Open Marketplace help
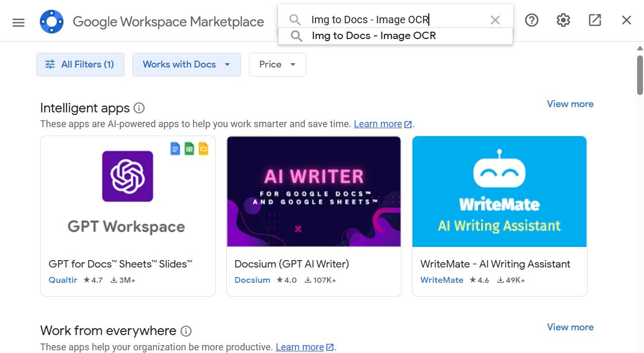644x353 pixels. click(531, 20)
